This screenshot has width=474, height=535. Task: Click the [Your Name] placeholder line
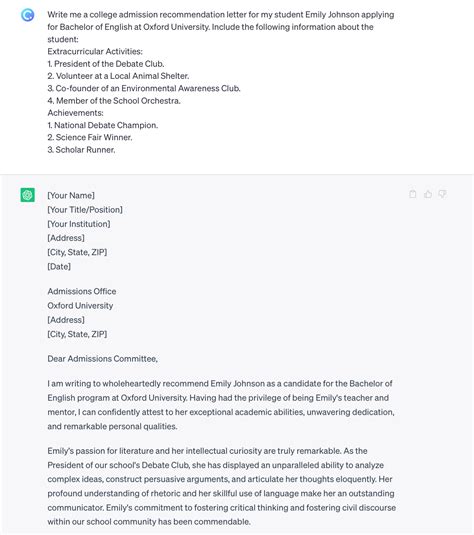tap(71, 196)
